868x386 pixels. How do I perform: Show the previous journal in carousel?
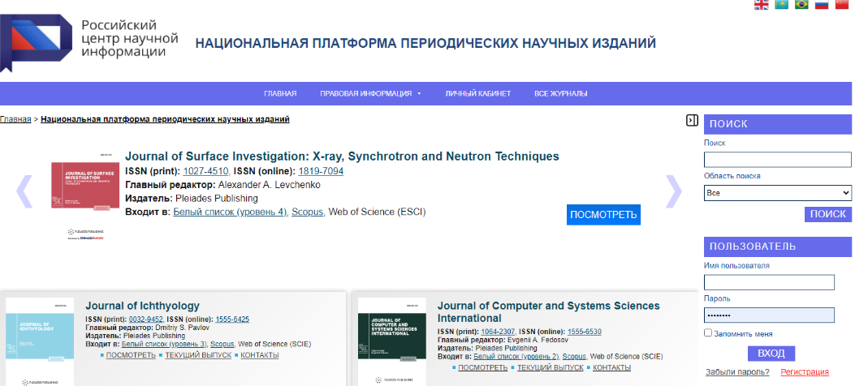click(25, 191)
